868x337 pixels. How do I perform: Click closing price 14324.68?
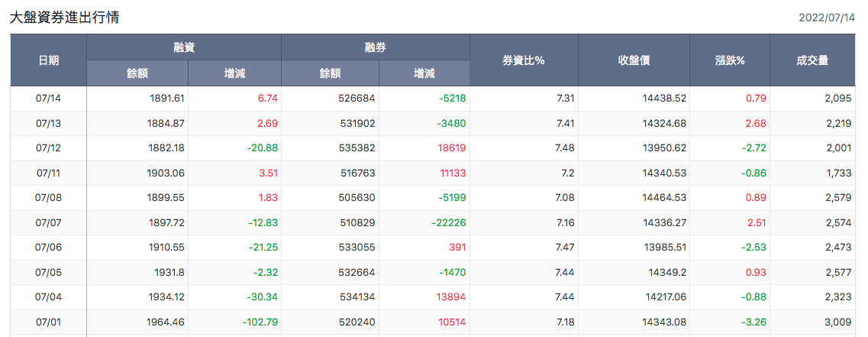(666, 124)
